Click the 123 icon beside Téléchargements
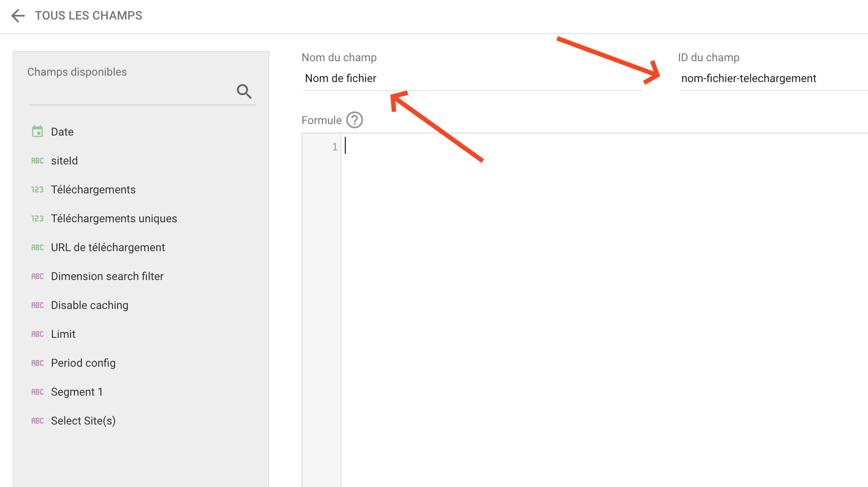 click(37, 190)
